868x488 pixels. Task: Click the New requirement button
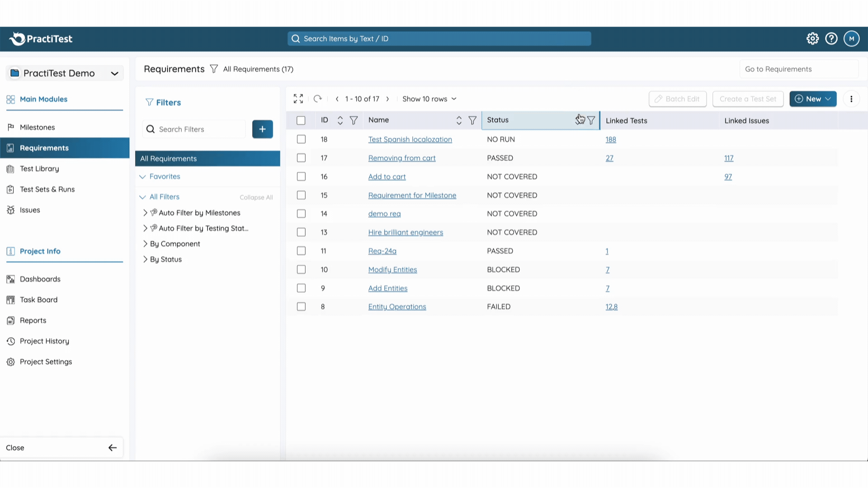(812, 99)
